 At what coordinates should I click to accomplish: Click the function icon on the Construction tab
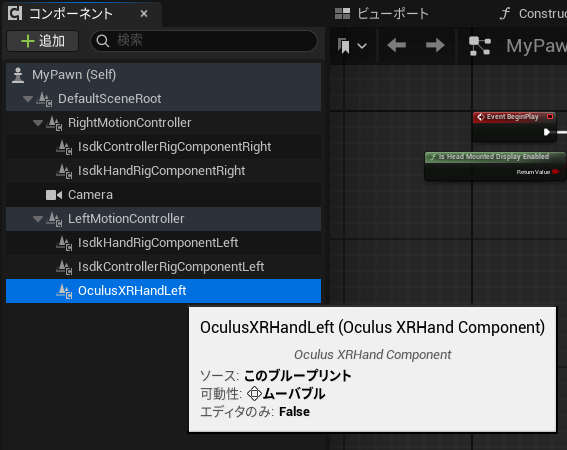504,14
